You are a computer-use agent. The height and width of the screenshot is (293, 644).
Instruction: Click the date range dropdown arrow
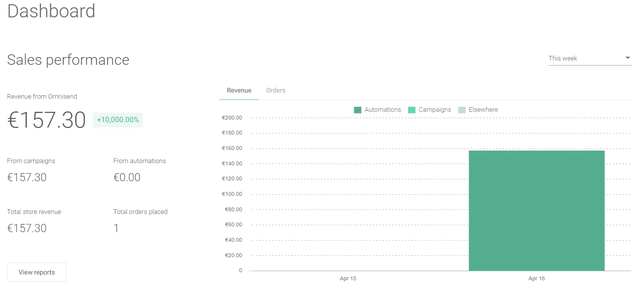pyautogui.click(x=627, y=58)
